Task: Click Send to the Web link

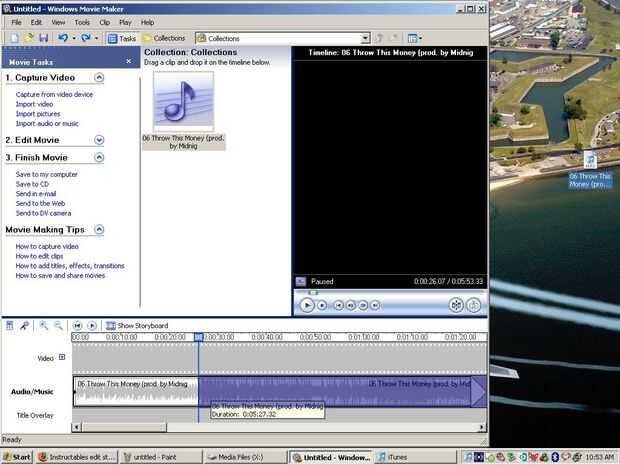Action: pyautogui.click(x=40, y=204)
